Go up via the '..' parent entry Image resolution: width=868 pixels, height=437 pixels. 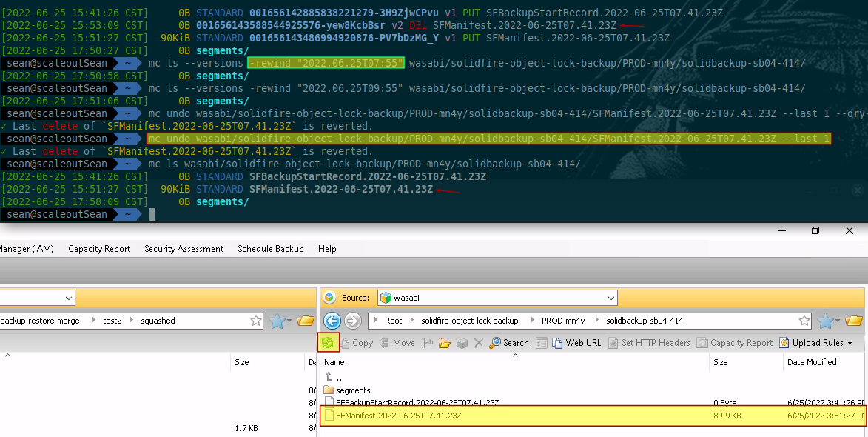(333, 378)
